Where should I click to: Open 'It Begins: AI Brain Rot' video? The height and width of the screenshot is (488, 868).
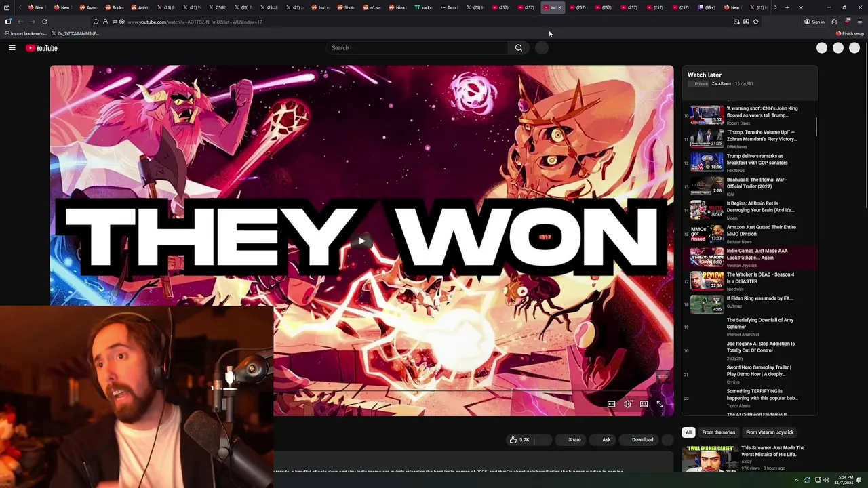pos(749,210)
